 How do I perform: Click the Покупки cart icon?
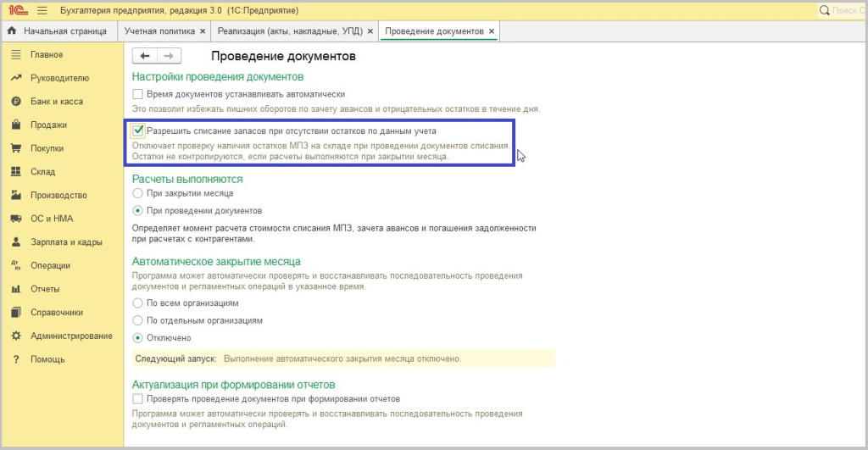tap(16, 148)
